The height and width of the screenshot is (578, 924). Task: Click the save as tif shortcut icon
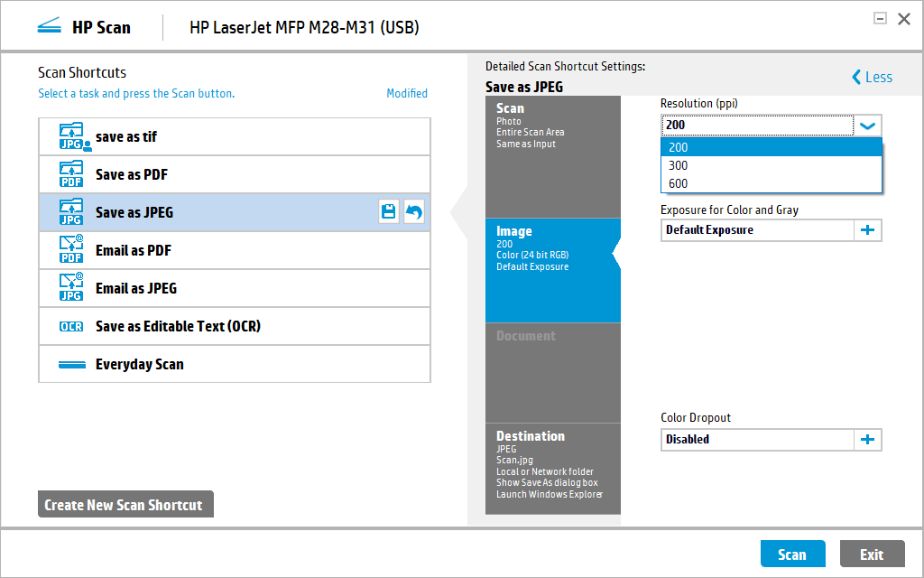(x=70, y=136)
